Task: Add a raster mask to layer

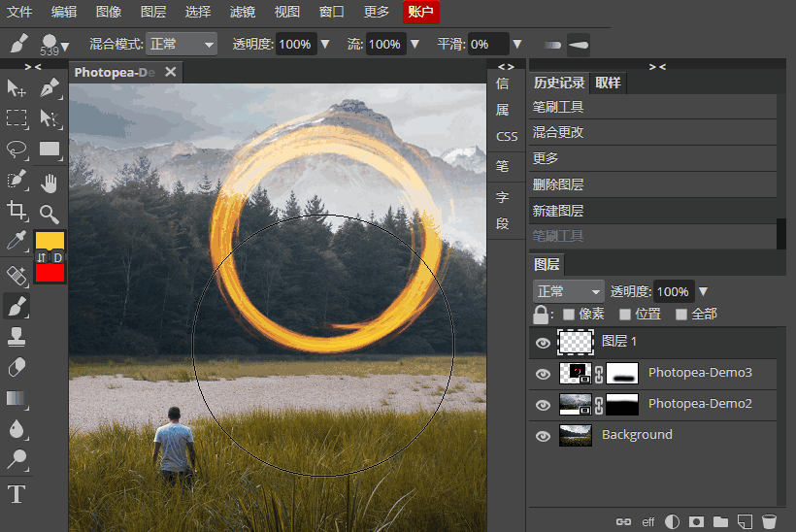Action: point(696,522)
